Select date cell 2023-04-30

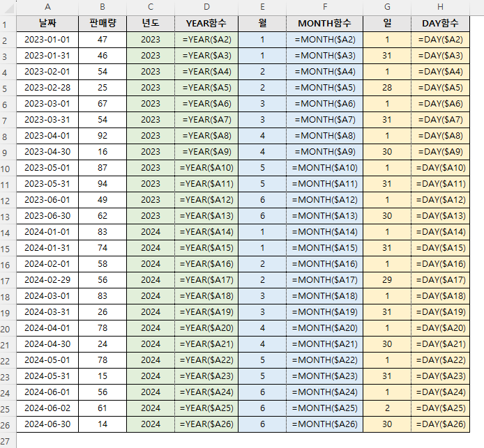point(47,152)
